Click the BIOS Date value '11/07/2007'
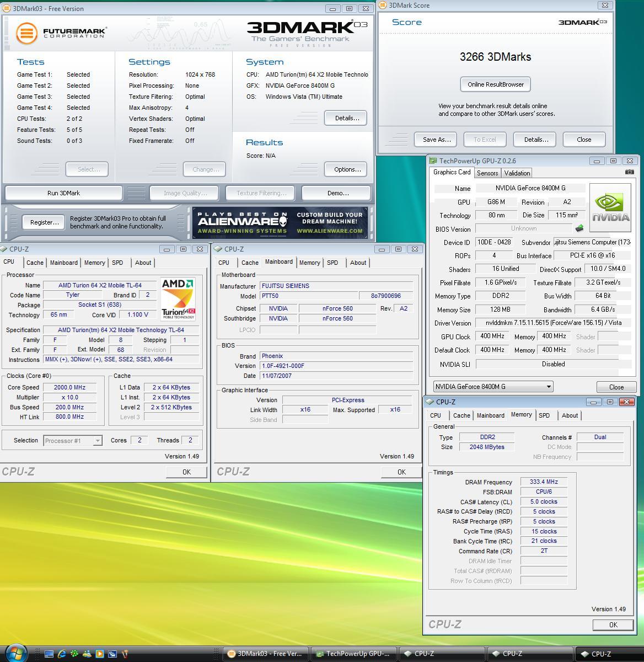 tap(336, 376)
